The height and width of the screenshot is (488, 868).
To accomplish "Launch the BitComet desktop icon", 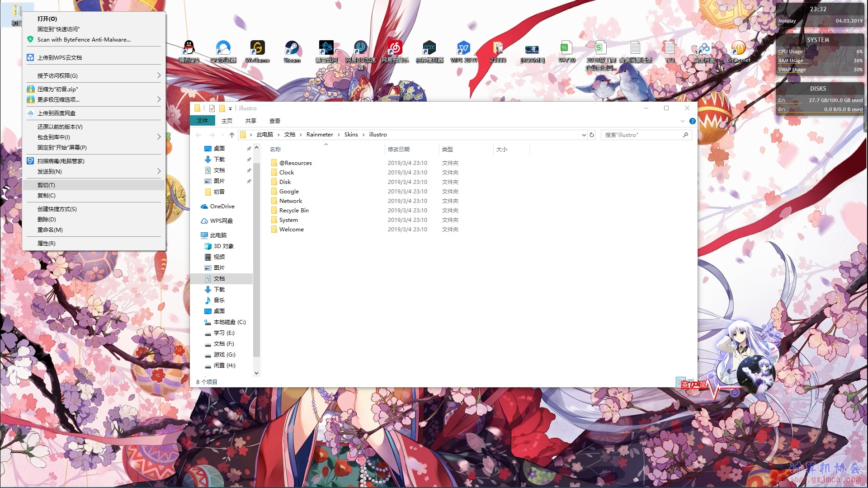I will pos(739,51).
